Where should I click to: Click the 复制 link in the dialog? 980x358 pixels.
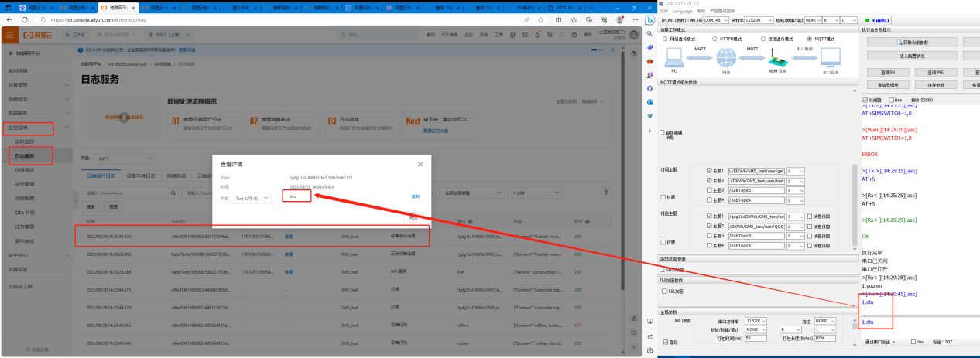coord(415,196)
